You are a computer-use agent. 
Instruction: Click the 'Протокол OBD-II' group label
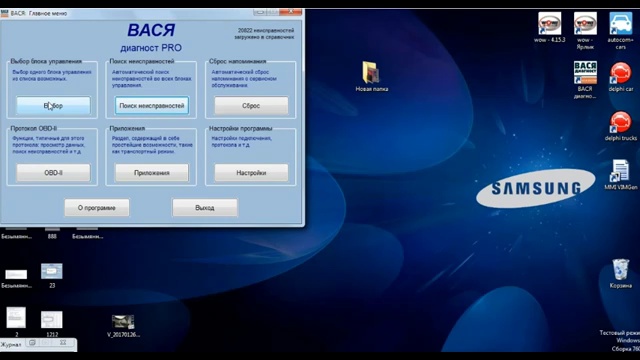coord(34,128)
